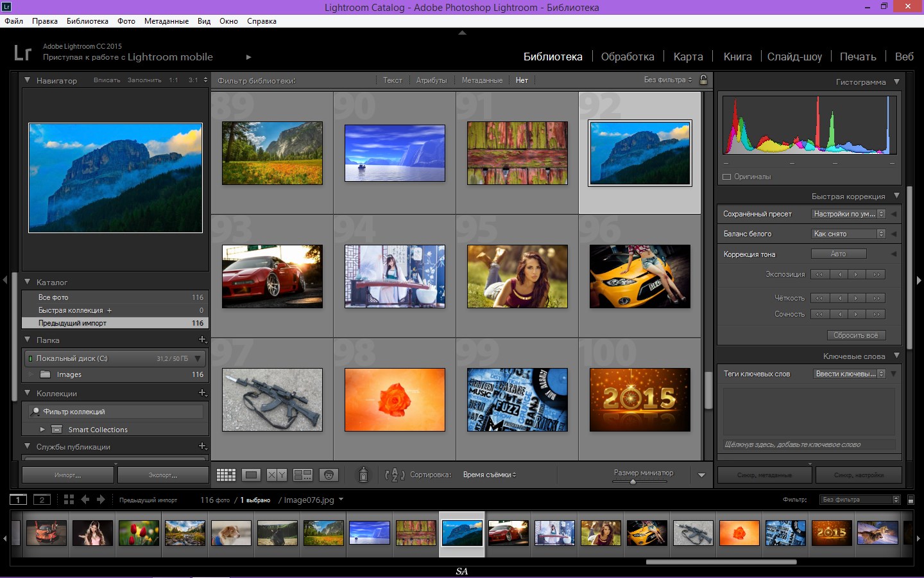Image resolution: width=924 pixels, height=578 pixels.
Task: Select the red sports car thumbnail in grid
Action: pyautogui.click(x=273, y=276)
